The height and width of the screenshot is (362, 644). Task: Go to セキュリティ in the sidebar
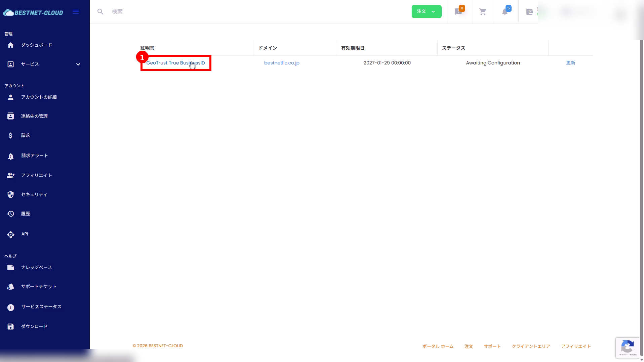click(34, 194)
